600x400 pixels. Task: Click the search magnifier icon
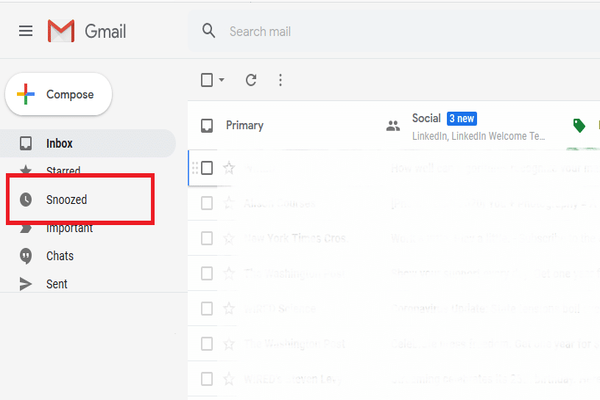[209, 31]
